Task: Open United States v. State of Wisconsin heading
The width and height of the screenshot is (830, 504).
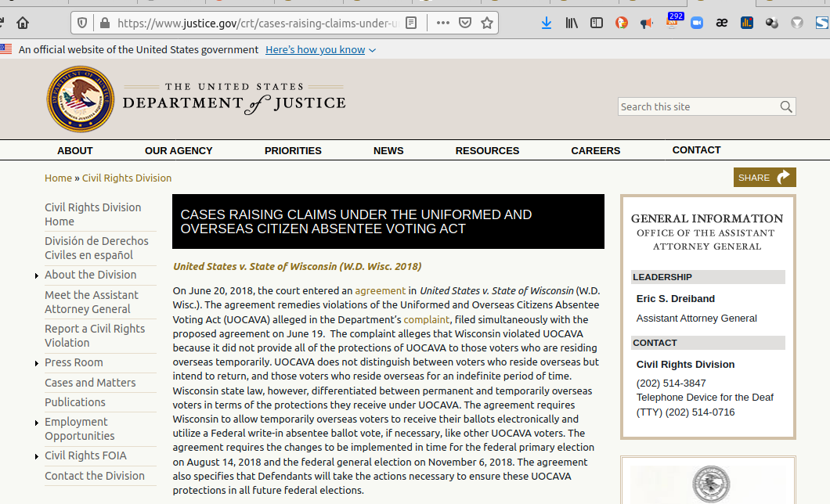Action: click(x=297, y=267)
